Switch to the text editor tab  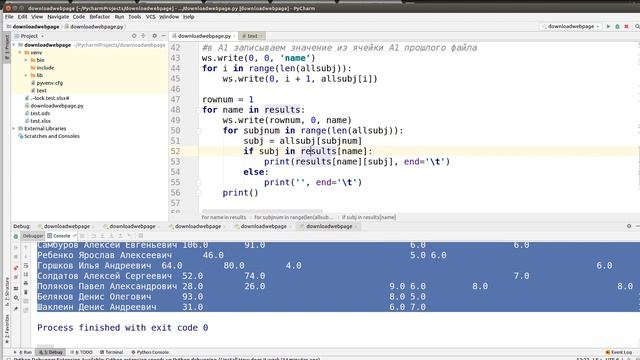[x=252, y=36]
